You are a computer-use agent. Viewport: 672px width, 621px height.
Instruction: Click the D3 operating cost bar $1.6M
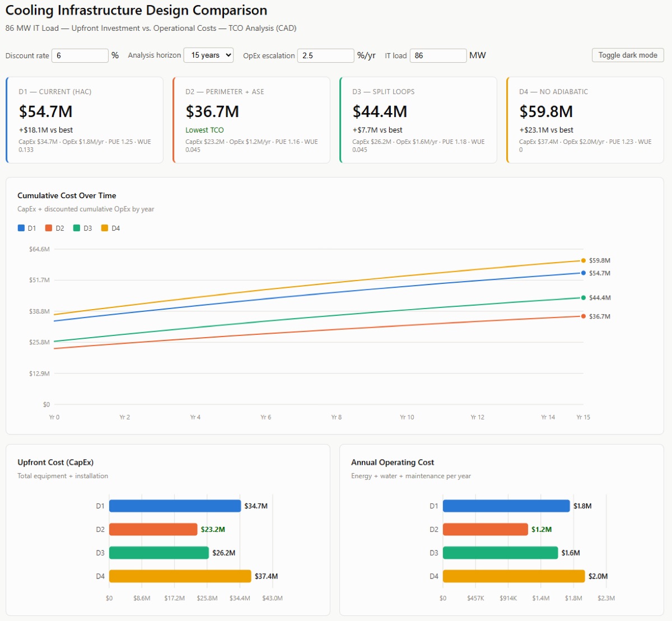[x=501, y=553]
